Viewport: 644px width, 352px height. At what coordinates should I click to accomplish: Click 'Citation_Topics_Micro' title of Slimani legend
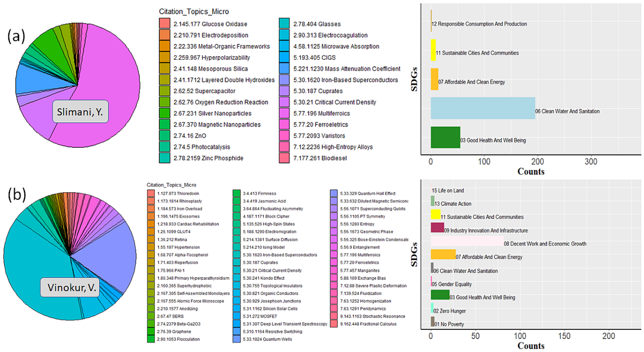(194, 11)
